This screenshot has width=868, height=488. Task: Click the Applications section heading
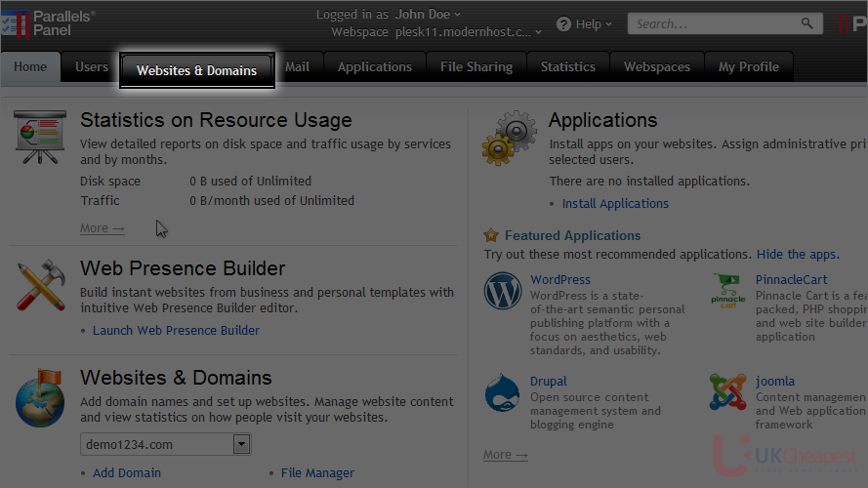pyautogui.click(x=602, y=120)
